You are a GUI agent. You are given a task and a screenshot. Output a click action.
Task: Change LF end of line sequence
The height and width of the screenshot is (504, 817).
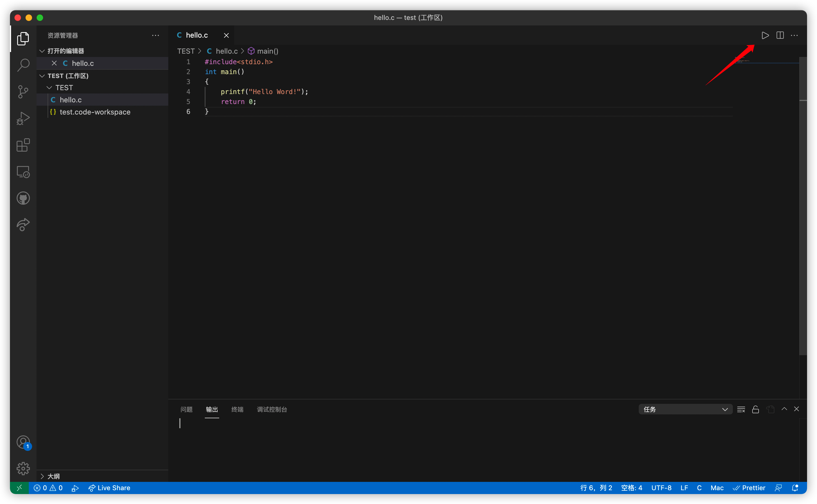pyautogui.click(x=684, y=488)
